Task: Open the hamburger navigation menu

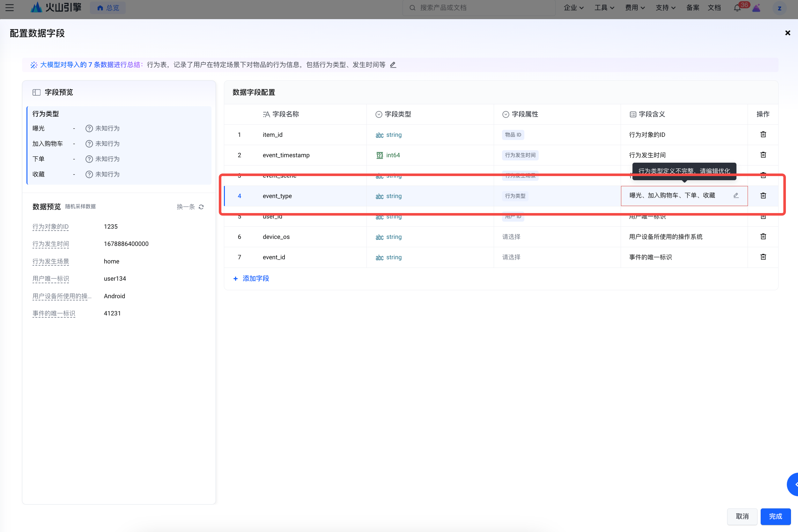Action: click(x=10, y=7)
